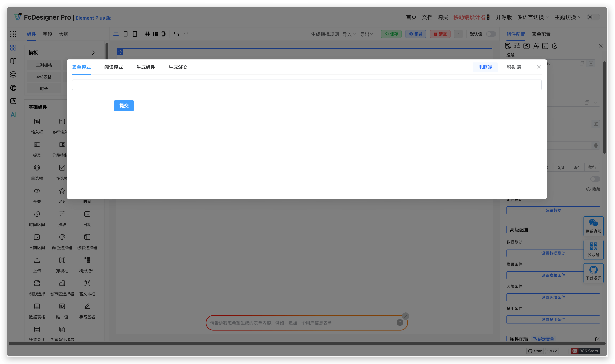The height and width of the screenshot is (364, 615).
Task: Click the 隐藏 visibility toggle in right panel
Action: 593,189
